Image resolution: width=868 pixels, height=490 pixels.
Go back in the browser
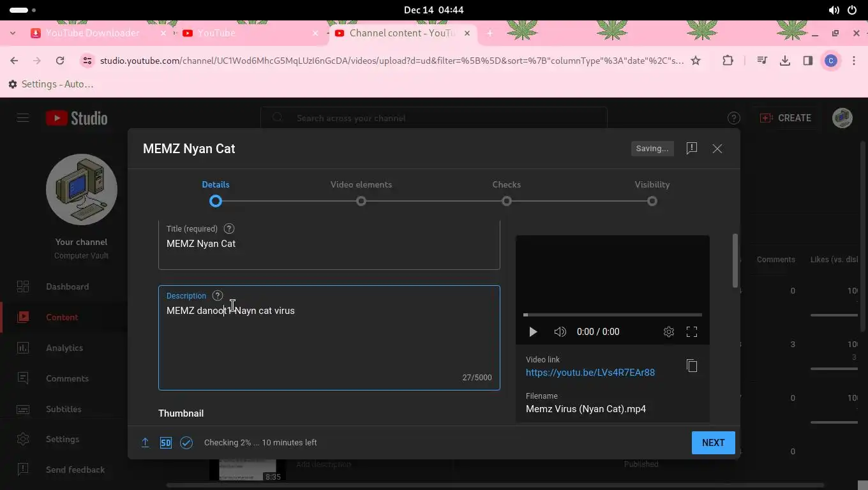pyautogui.click(x=14, y=61)
